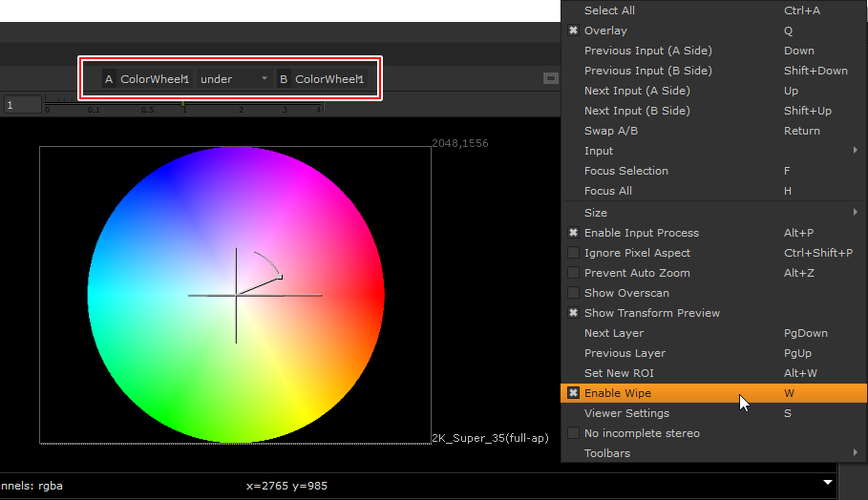
Task: Click the small monitor icon in viewer toolbar
Action: [x=550, y=78]
